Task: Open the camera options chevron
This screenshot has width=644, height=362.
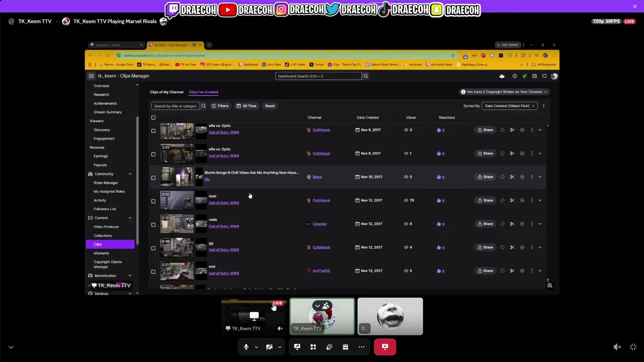Action: [279, 347]
